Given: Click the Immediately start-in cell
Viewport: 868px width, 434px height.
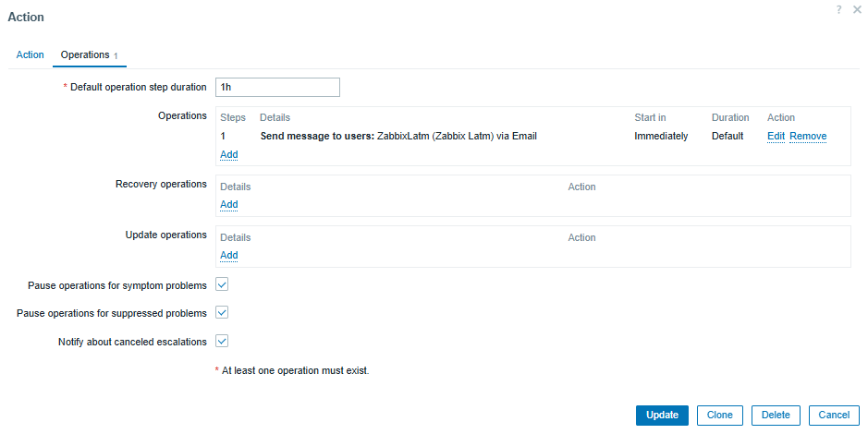Looking at the screenshot, I should click(661, 136).
